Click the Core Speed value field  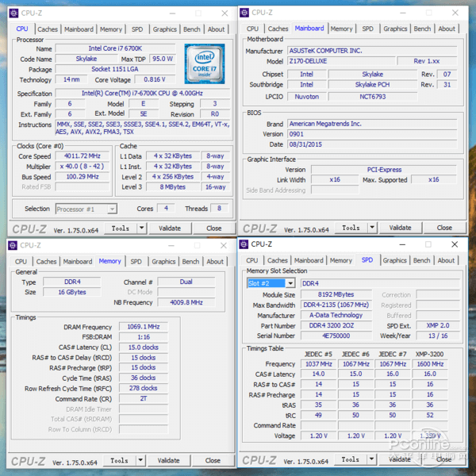click(83, 155)
